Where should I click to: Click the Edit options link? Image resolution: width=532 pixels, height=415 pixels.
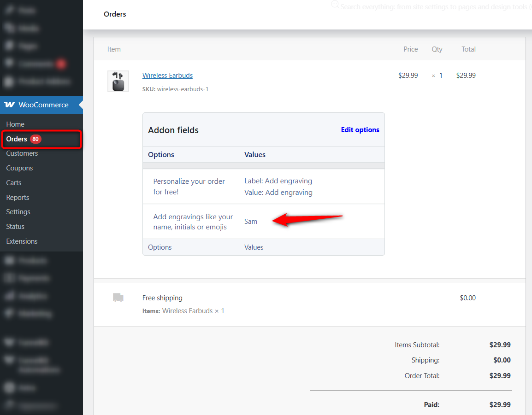coord(360,129)
